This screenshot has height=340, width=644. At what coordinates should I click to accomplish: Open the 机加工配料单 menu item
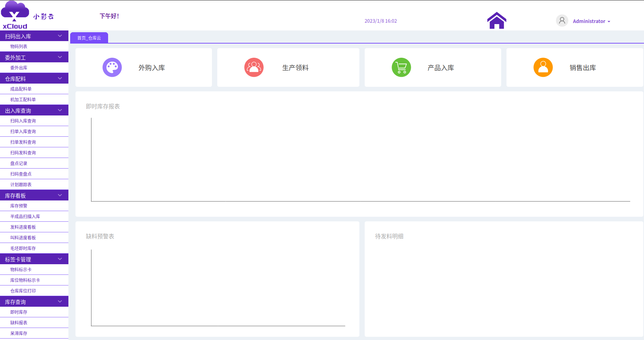pyautogui.click(x=34, y=100)
